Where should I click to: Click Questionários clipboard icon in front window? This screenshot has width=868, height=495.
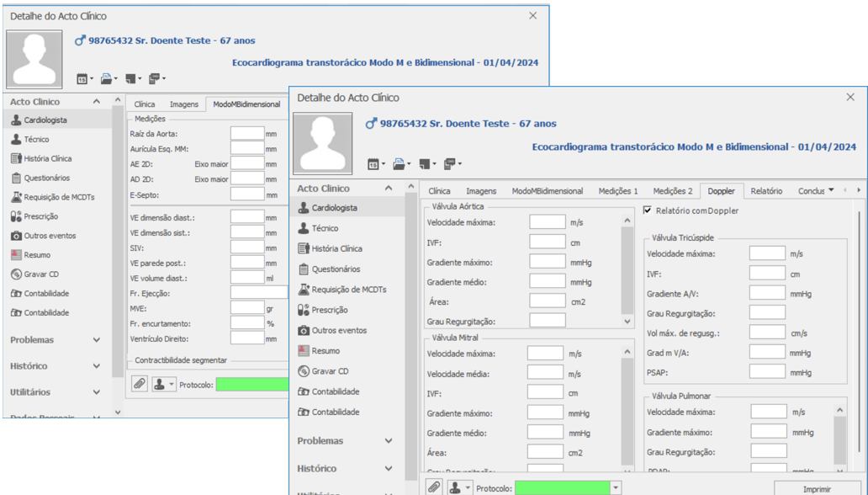[x=304, y=269]
